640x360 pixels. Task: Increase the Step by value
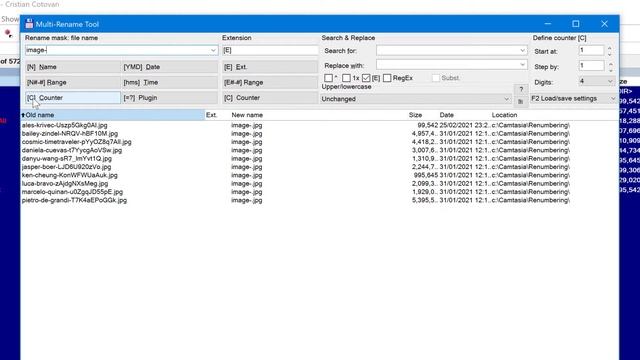[x=610, y=63]
